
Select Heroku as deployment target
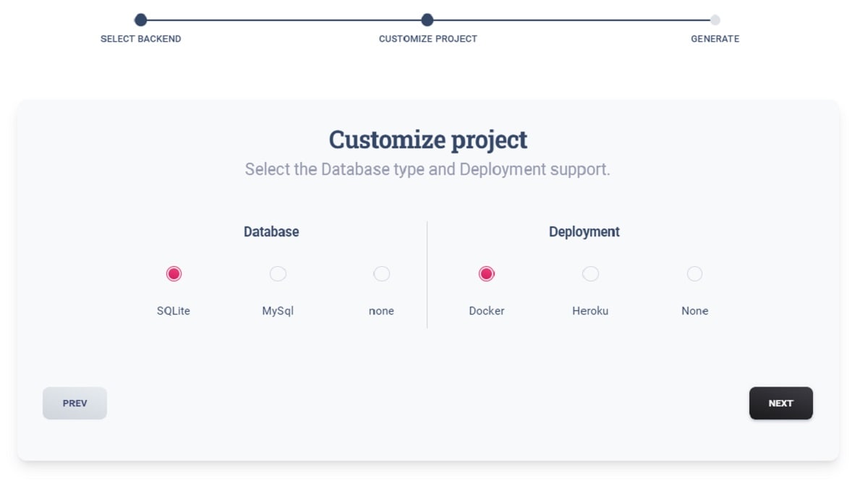pos(591,273)
